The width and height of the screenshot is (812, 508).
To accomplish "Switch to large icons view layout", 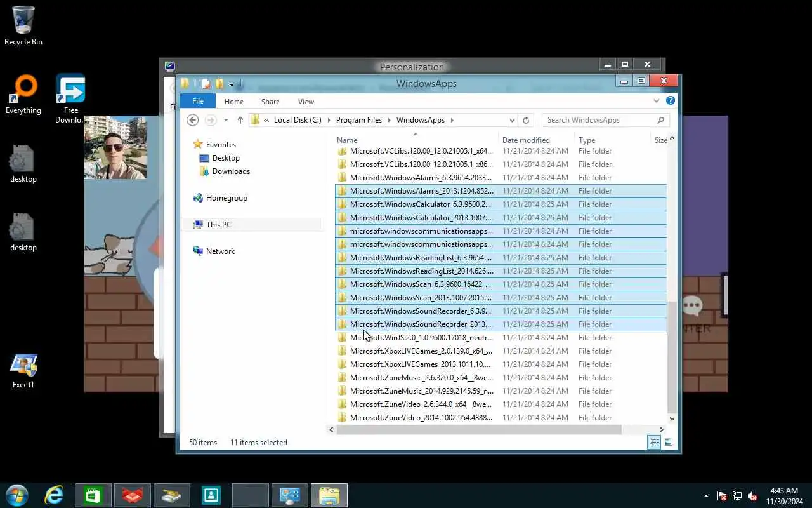I will (x=668, y=443).
